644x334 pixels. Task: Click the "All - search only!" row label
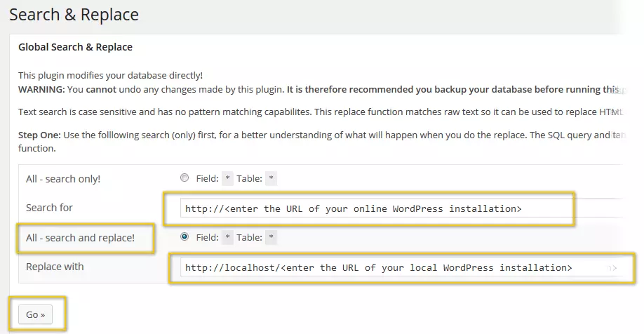click(x=63, y=179)
